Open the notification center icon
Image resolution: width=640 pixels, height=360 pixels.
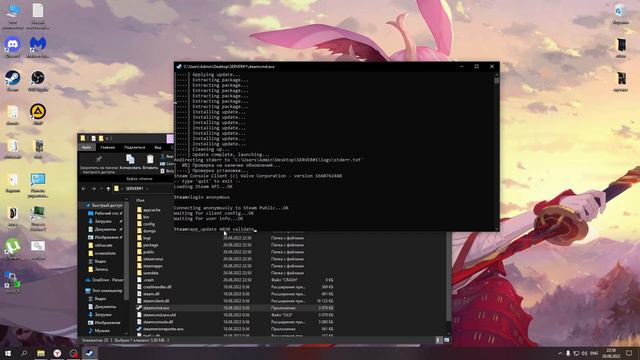point(629,353)
